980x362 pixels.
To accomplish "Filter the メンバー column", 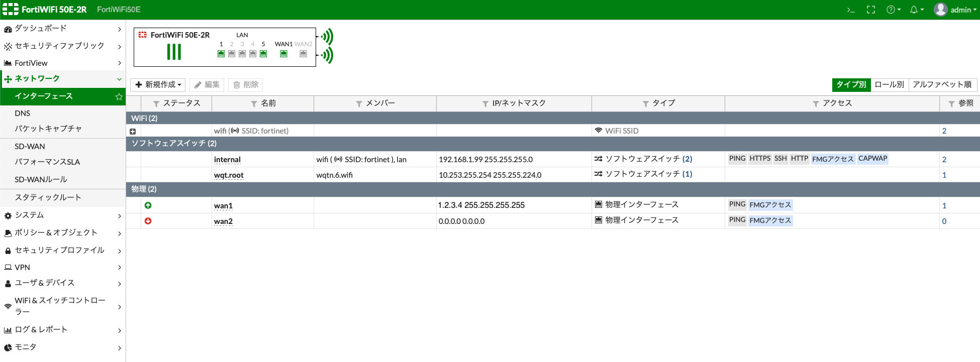I will tap(359, 104).
